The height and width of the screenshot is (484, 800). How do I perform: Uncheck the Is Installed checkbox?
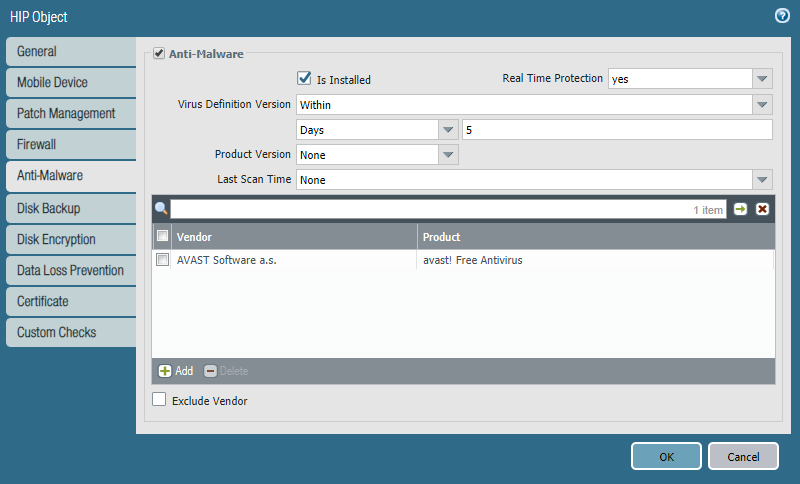pos(305,78)
